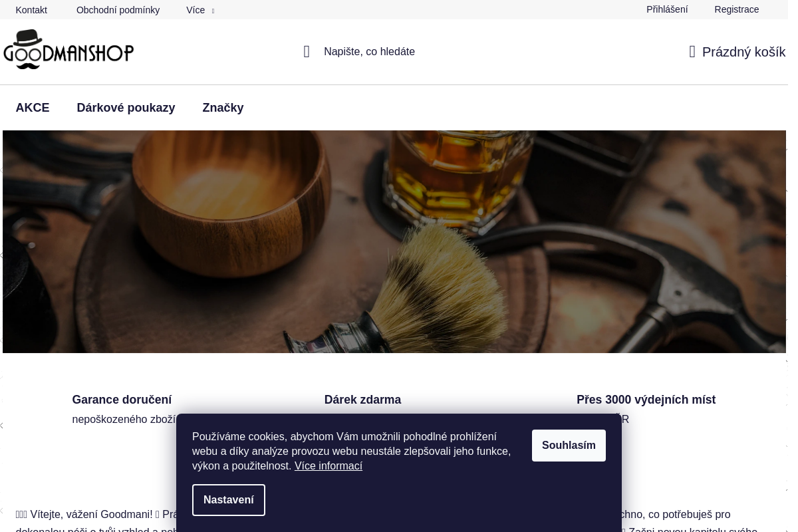Accept cookies with Souhlasím button
The height and width of the screenshot is (532, 798).
pos(569,446)
